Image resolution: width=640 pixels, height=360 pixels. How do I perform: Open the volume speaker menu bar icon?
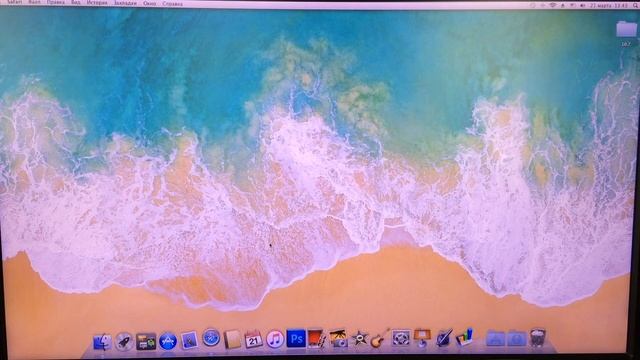582,5
